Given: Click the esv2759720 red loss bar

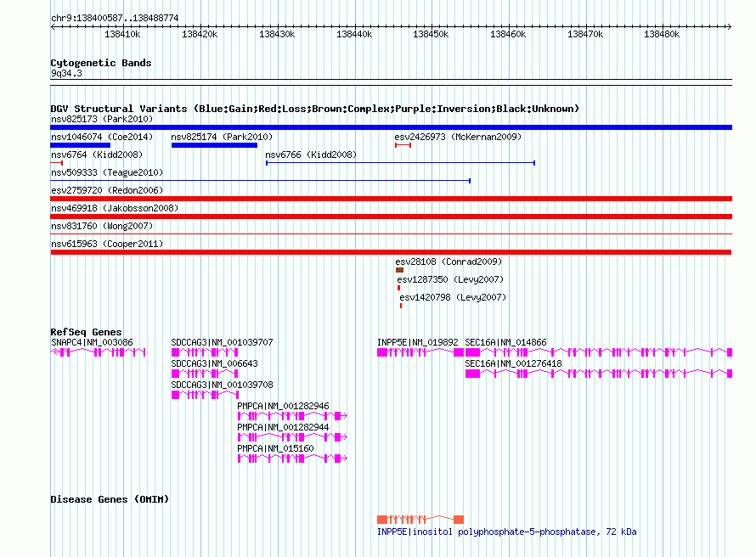Looking at the screenshot, I should [391, 199].
